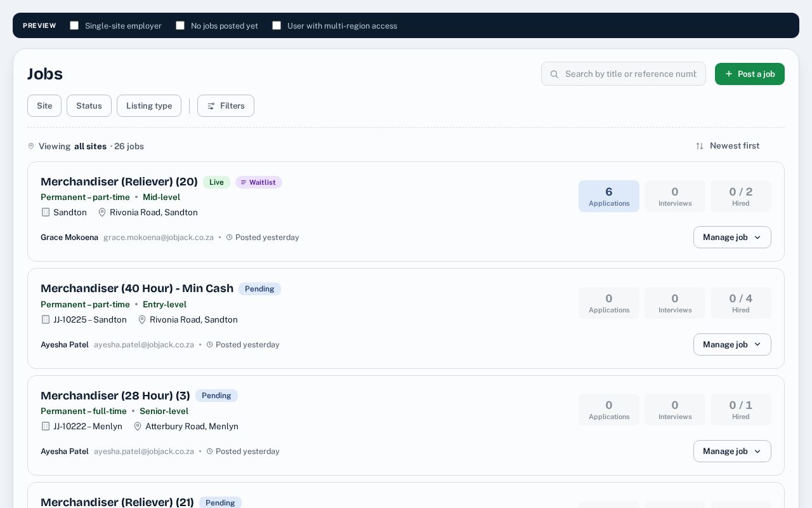The image size is (812, 508).
Task: Click building icon next to Sandton site
Action: tap(46, 212)
